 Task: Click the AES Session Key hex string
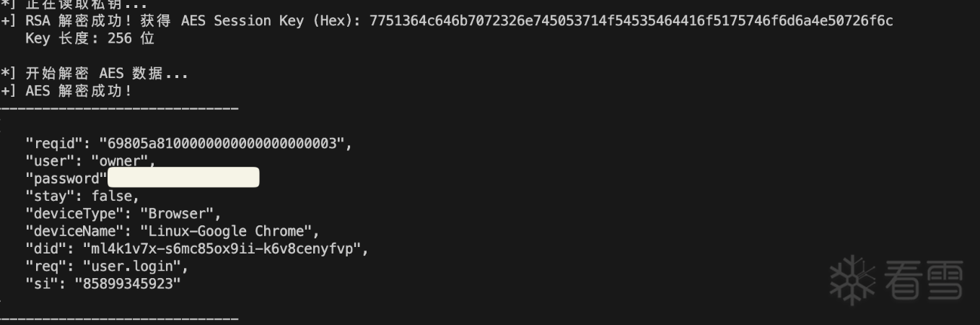pos(631,21)
